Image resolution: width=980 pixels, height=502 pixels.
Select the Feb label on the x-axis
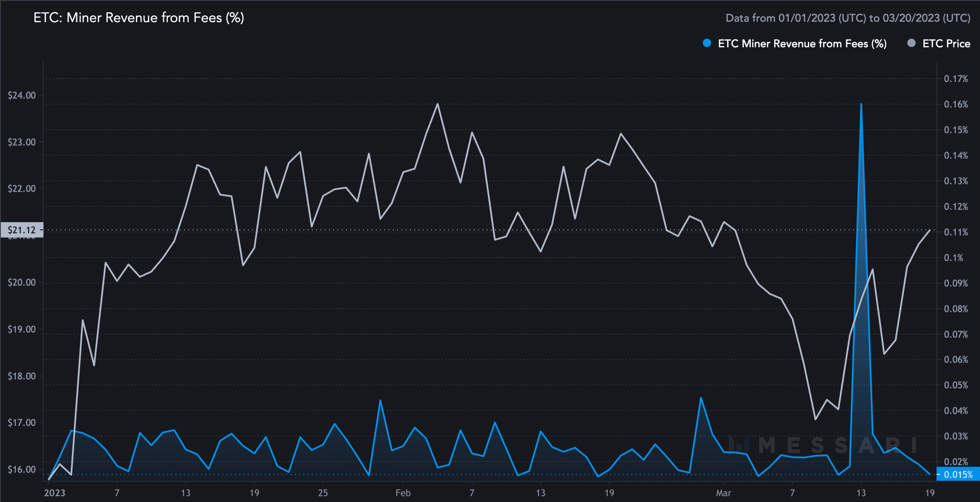[403, 493]
